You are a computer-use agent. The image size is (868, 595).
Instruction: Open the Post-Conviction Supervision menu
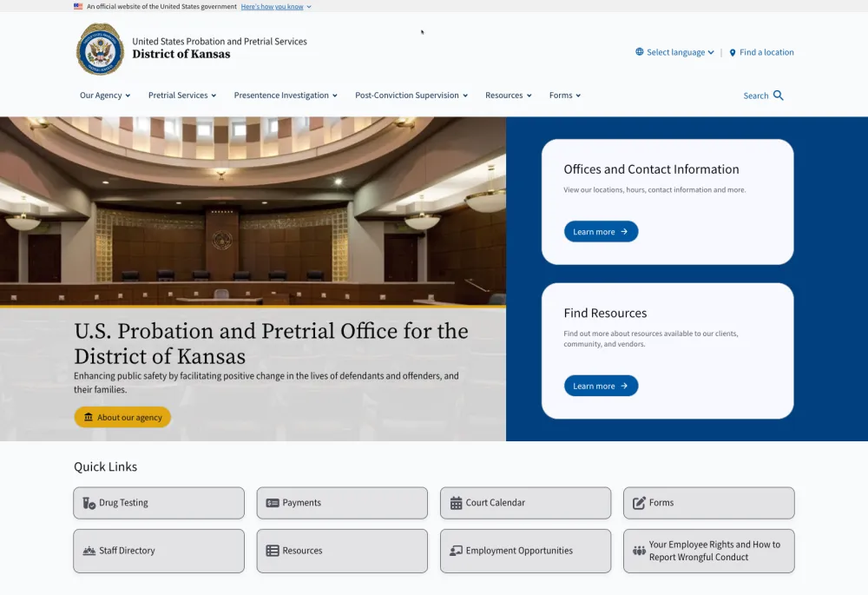click(411, 96)
